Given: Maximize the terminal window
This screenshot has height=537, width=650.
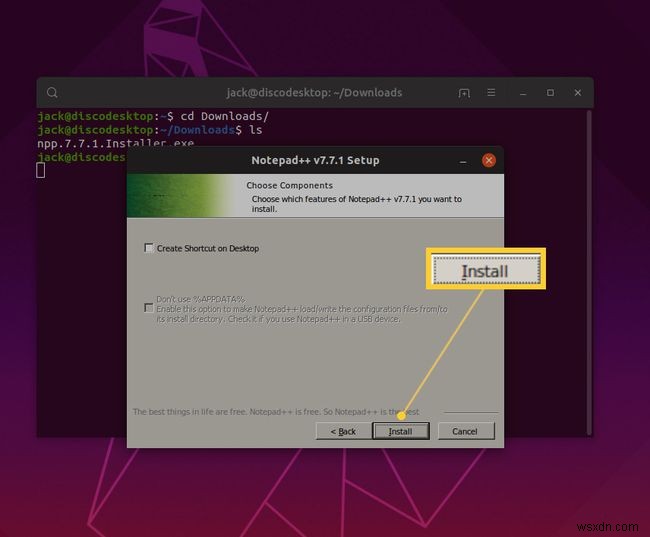Looking at the screenshot, I should pos(550,92).
